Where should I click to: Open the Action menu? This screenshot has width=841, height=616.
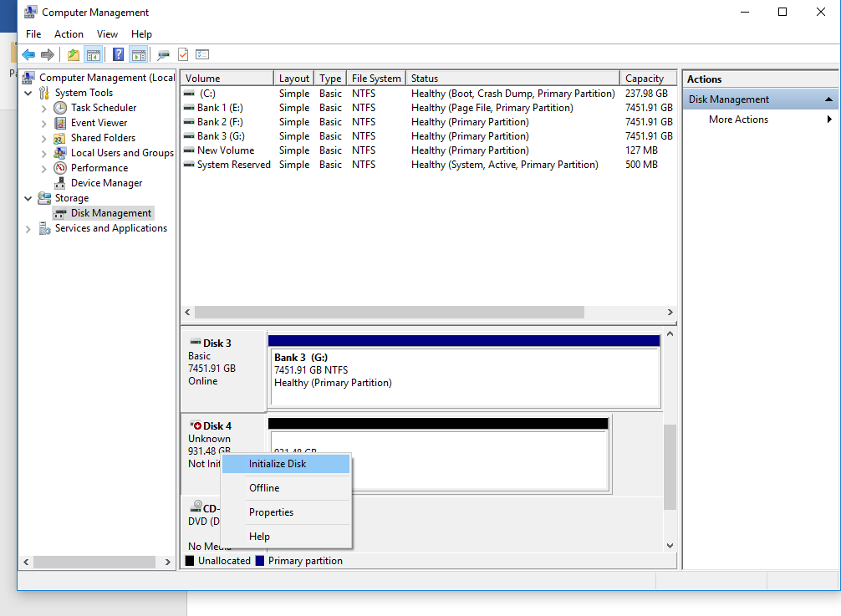69,34
